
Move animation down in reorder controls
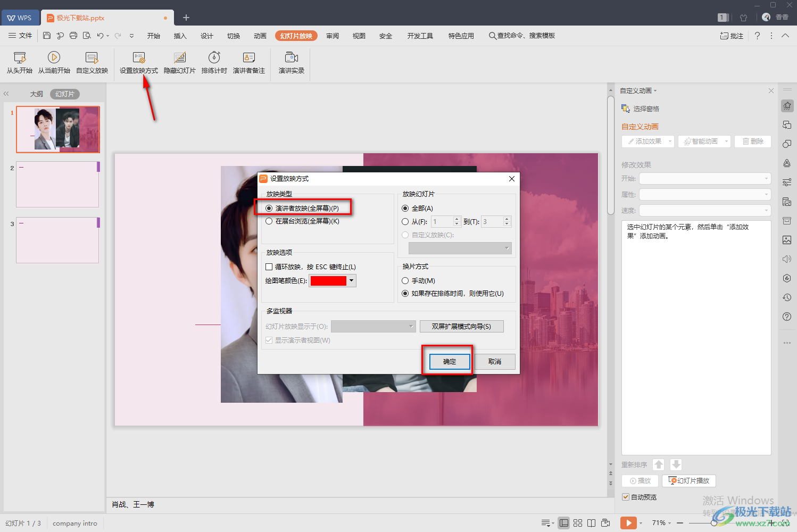(x=676, y=464)
